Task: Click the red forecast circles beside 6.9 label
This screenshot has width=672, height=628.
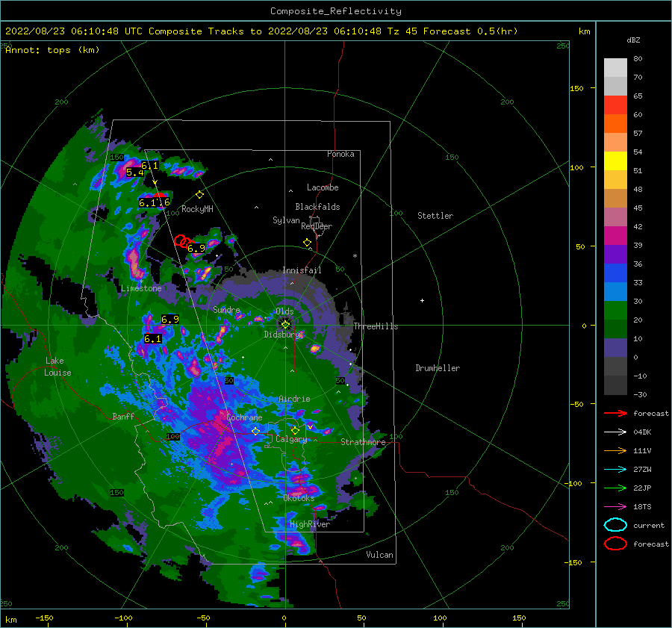Action: click(183, 242)
